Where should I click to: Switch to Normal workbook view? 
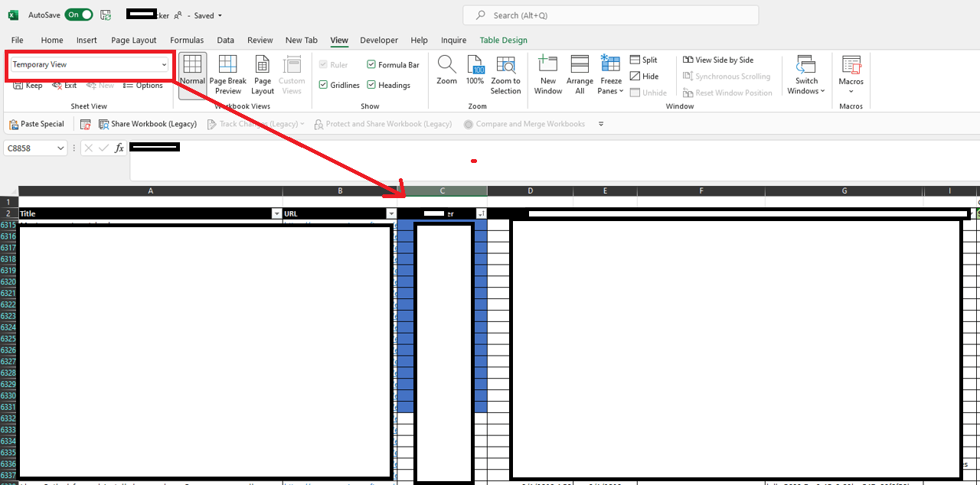click(x=192, y=75)
